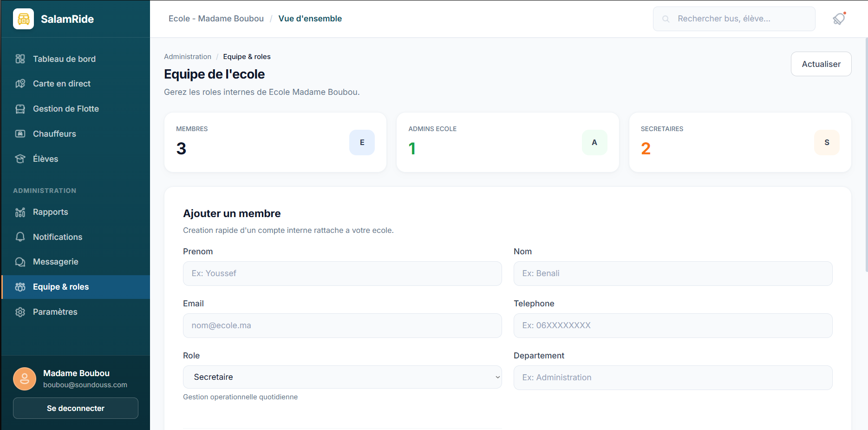Click the Gestion de Flotte bus icon
This screenshot has width=868, height=430.
[20, 109]
